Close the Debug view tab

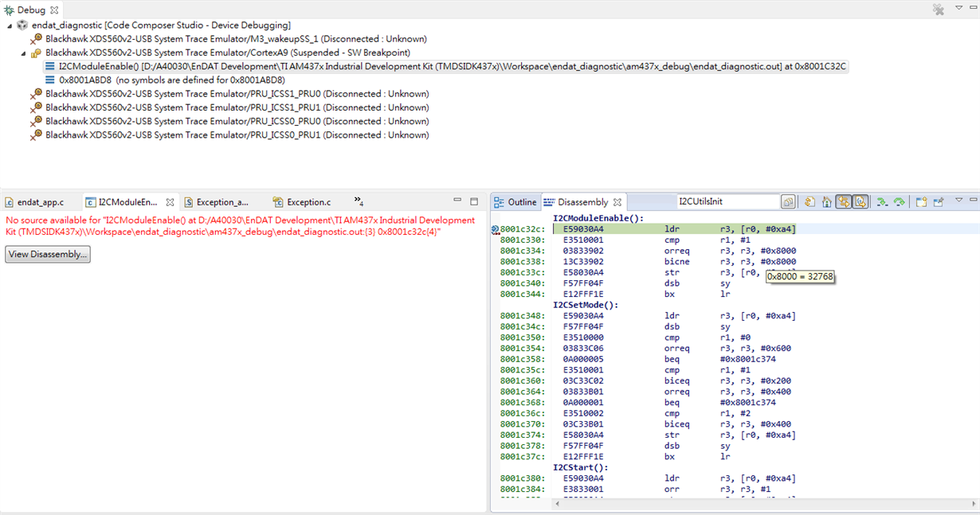pos(54,10)
